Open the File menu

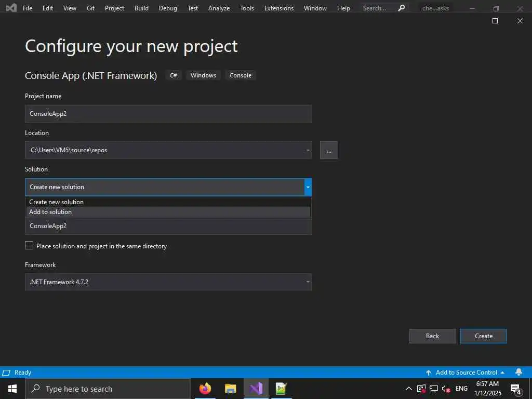tap(28, 8)
